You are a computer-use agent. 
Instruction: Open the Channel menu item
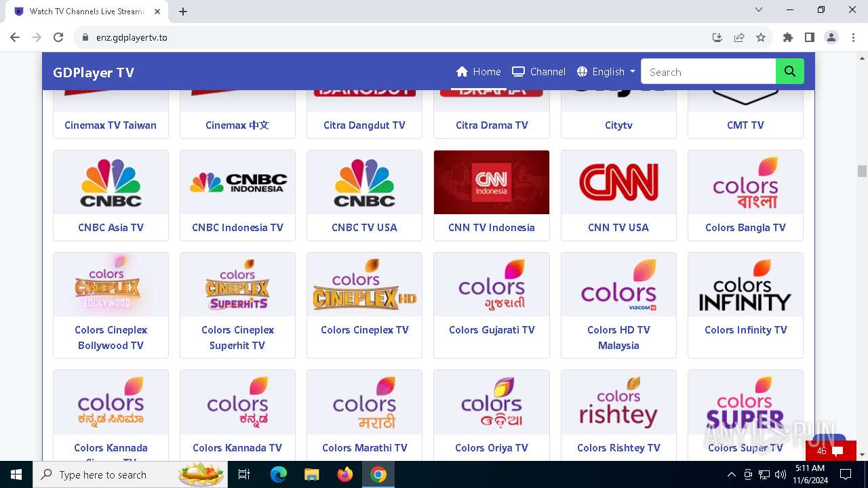(x=539, y=72)
